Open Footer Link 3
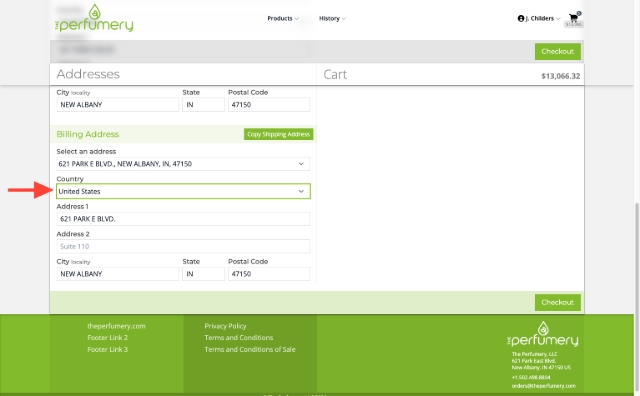This screenshot has width=640, height=396. pyautogui.click(x=107, y=349)
